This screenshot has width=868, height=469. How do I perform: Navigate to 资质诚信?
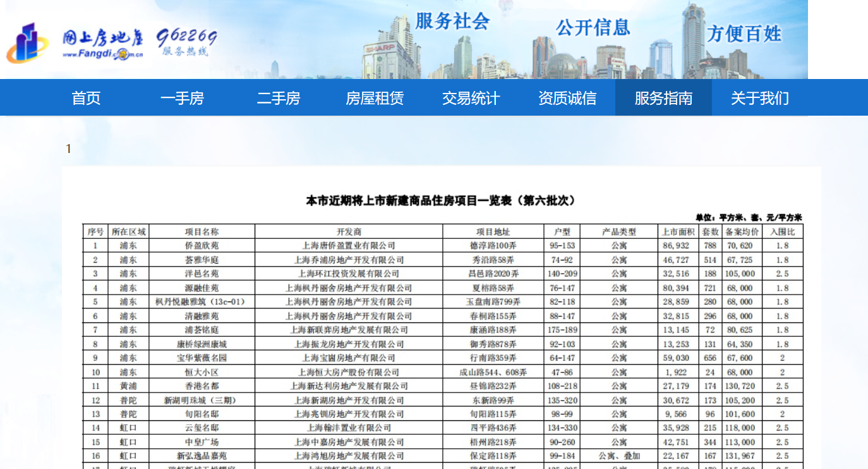[567, 98]
